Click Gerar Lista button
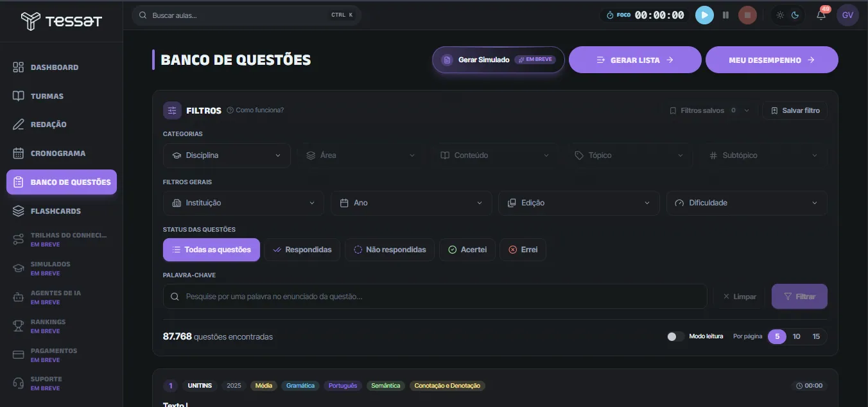 click(635, 60)
